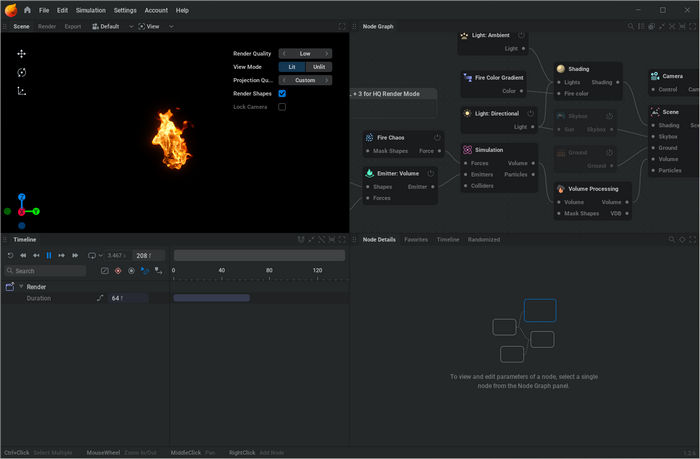Click the Simulation node icon
This screenshot has height=459, width=700.
click(467, 150)
